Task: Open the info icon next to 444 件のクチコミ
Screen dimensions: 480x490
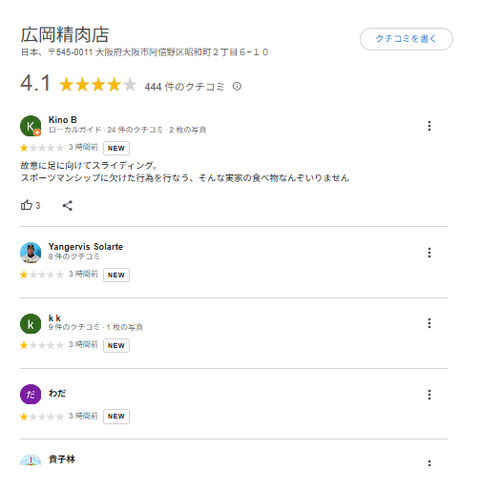Action: pyautogui.click(x=237, y=87)
